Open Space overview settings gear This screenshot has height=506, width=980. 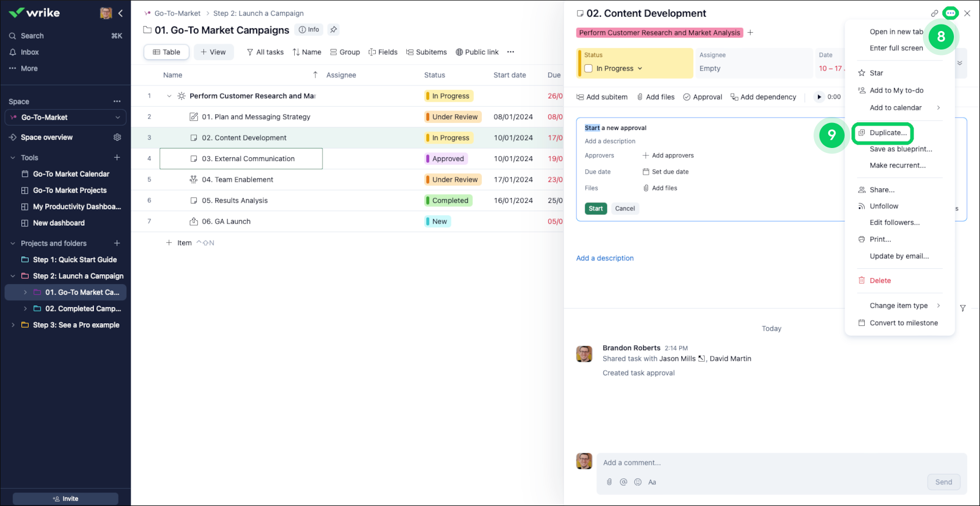tap(117, 137)
